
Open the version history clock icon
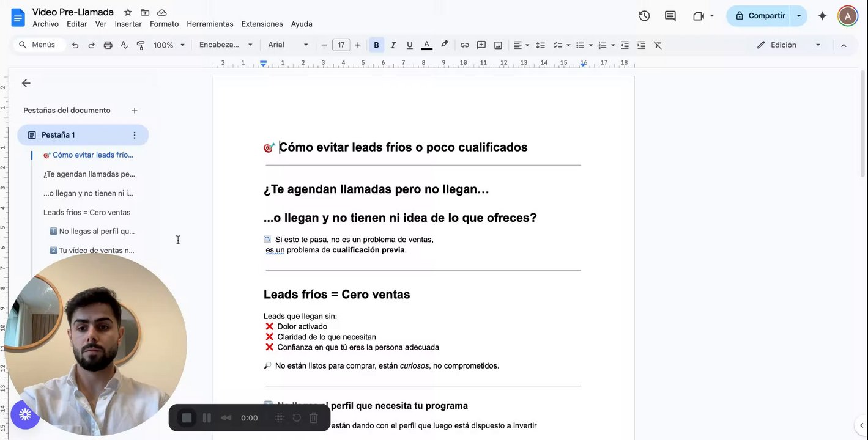click(x=644, y=16)
